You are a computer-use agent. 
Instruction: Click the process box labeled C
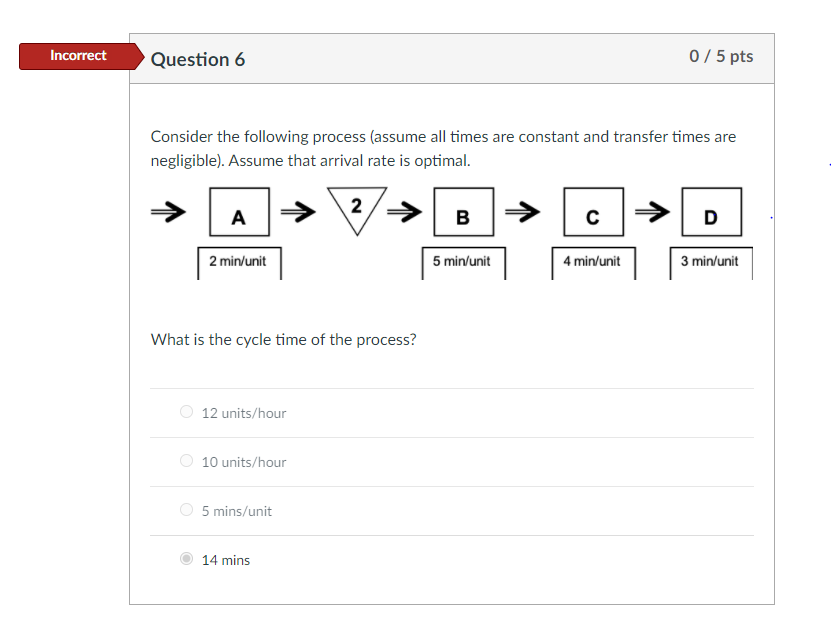[x=593, y=212]
